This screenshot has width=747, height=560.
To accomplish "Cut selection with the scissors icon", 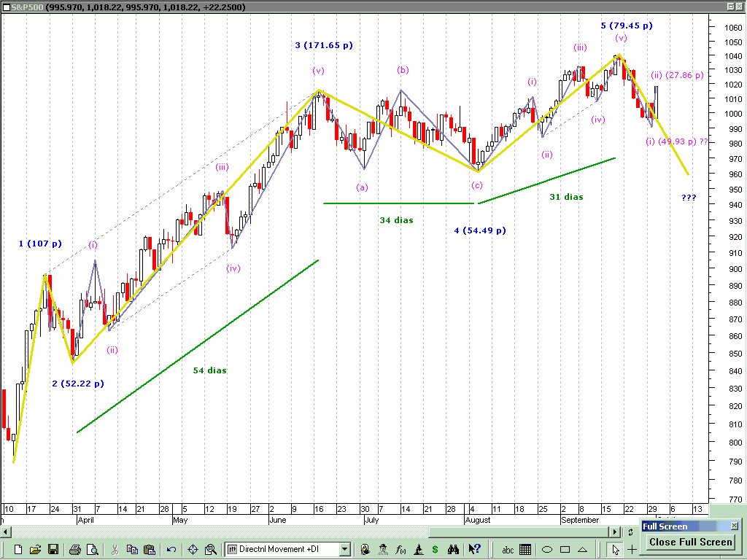I will [115, 550].
